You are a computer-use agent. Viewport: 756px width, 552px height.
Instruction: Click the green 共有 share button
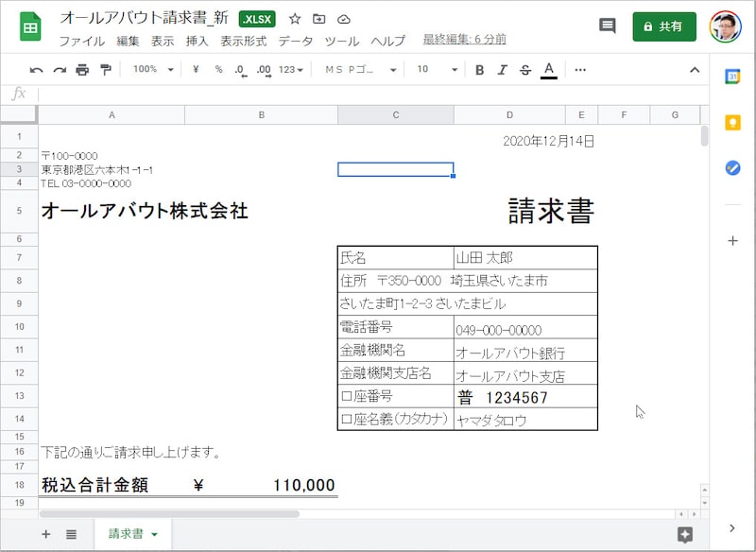664,26
